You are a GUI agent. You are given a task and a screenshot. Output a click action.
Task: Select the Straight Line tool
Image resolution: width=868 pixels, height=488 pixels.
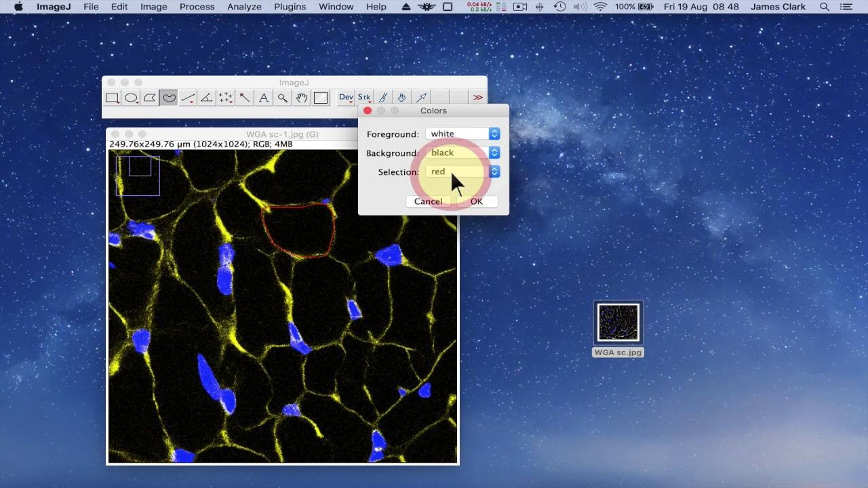point(188,98)
